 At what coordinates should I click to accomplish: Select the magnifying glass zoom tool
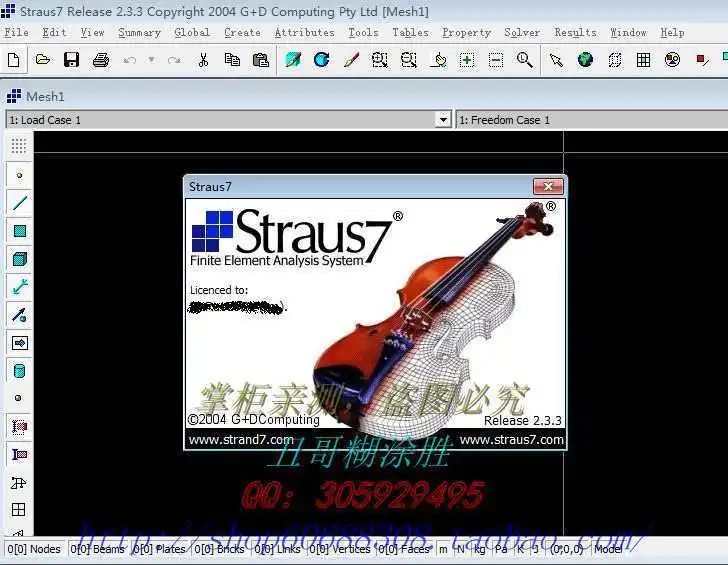click(525, 60)
